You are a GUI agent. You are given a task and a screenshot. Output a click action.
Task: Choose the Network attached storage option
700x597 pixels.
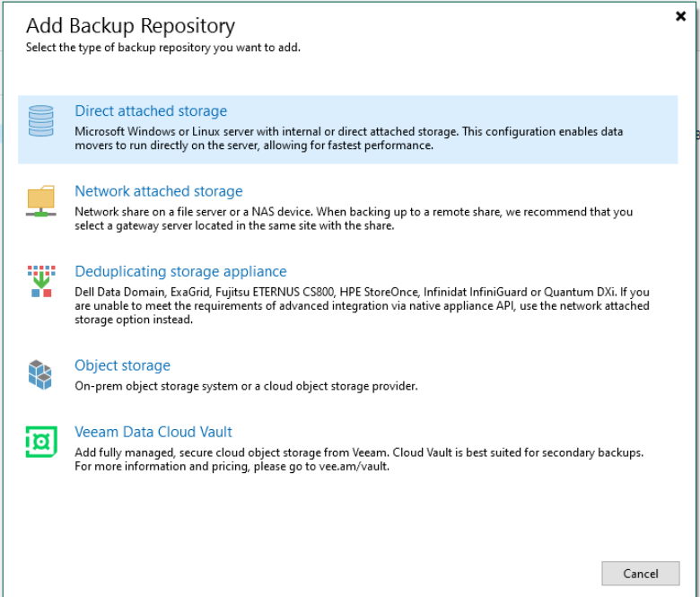(x=159, y=191)
